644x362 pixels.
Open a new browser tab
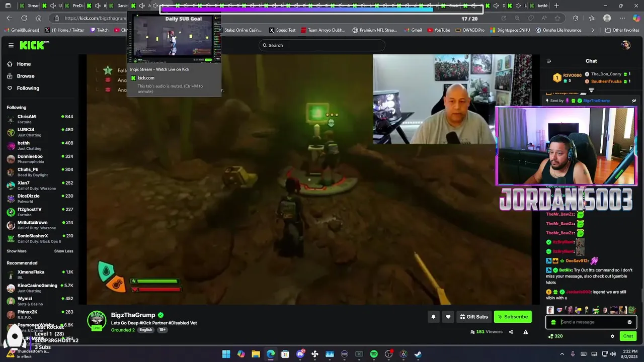tap(556, 6)
